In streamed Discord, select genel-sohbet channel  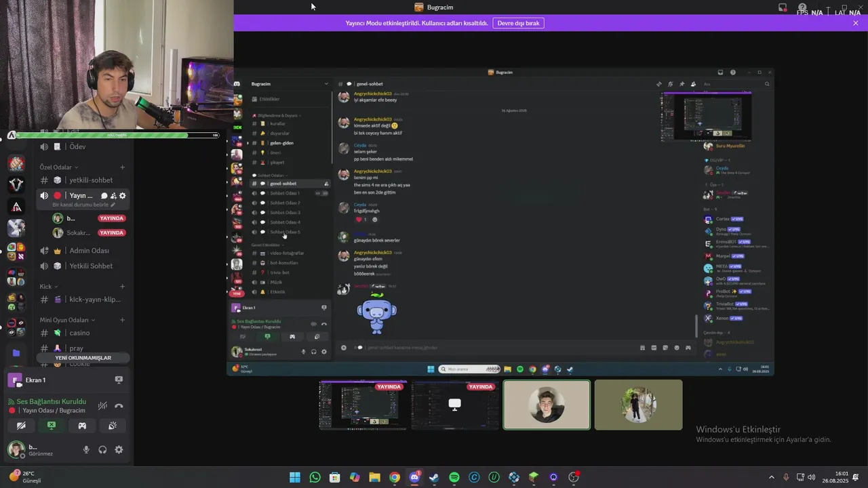point(290,184)
